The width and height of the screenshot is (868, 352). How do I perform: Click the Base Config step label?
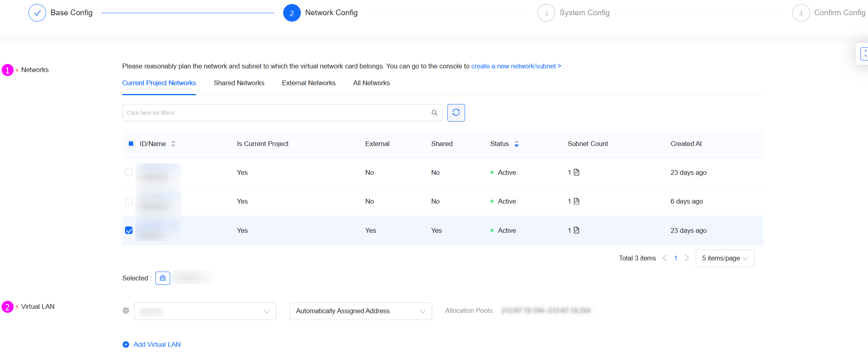click(71, 13)
